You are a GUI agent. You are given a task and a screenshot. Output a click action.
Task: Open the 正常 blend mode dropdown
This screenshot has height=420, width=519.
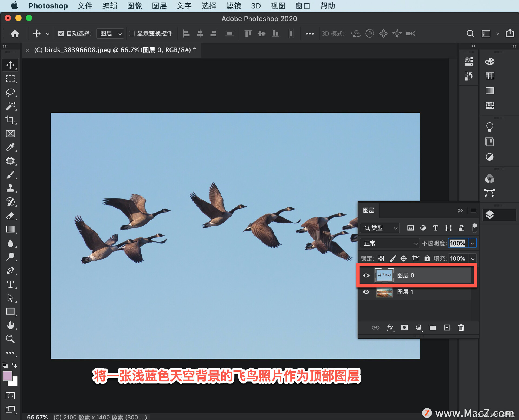pos(390,243)
